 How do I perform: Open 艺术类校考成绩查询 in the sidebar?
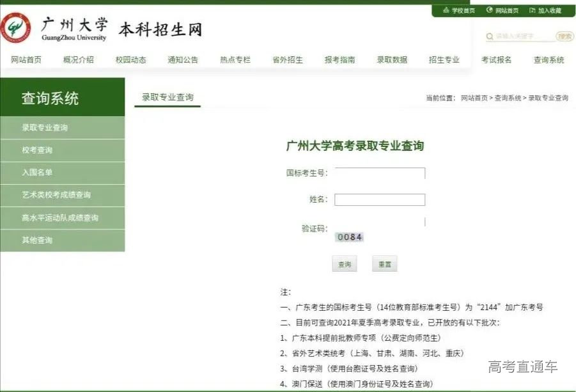pos(58,195)
